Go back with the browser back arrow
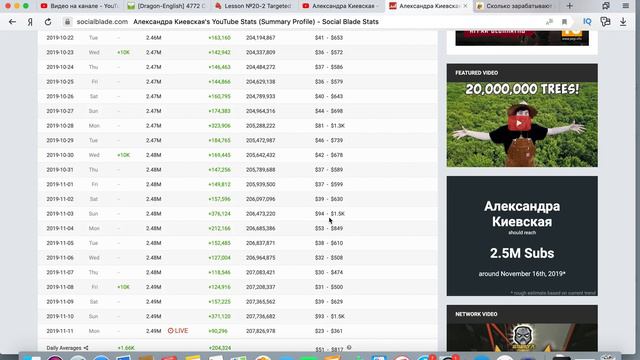 click(12, 22)
